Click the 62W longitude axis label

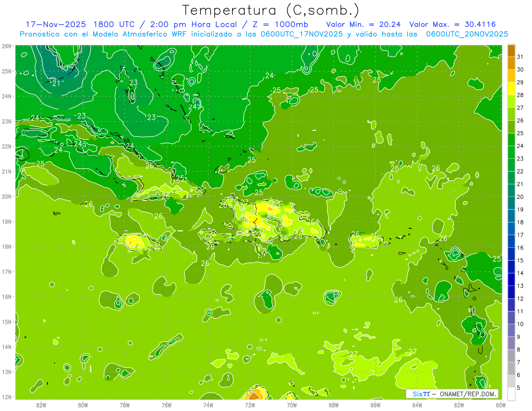[x=459, y=405]
